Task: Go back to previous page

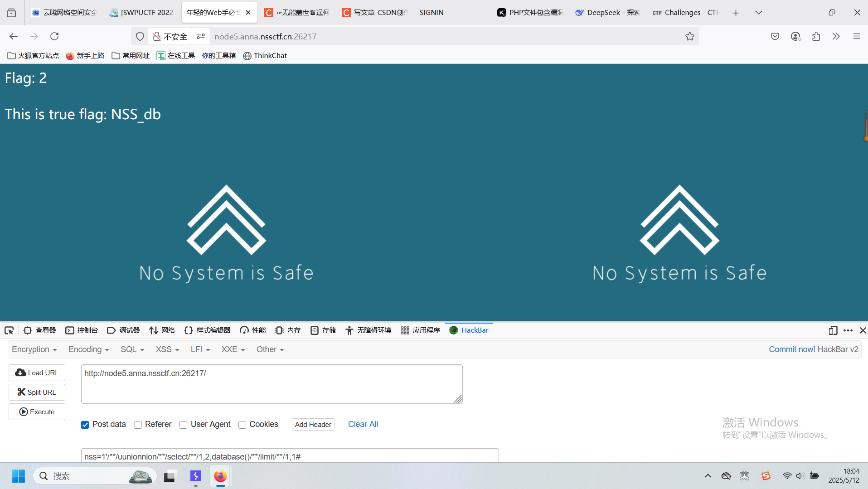Action: click(x=14, y=36)
